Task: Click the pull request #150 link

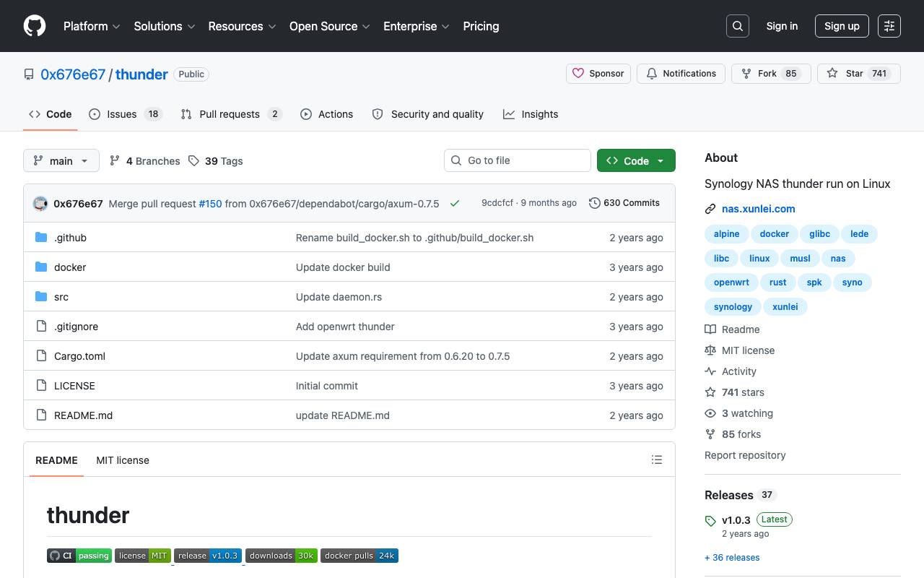Action: click(x=210, y=204)
